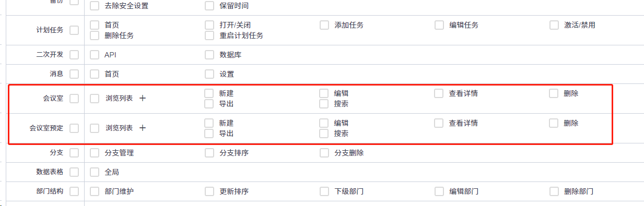Viewport: 644px width, 206px height.
Task: Select the API checkbox under 二次开发
Action: [x=95, y=55]
